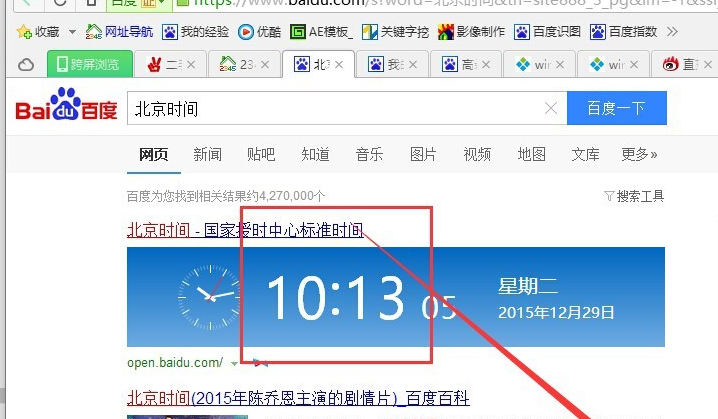Open the AE模板 bookmark
Image resolution: width=718 pixels, height=419 pixels.
[x=322, y=32]
